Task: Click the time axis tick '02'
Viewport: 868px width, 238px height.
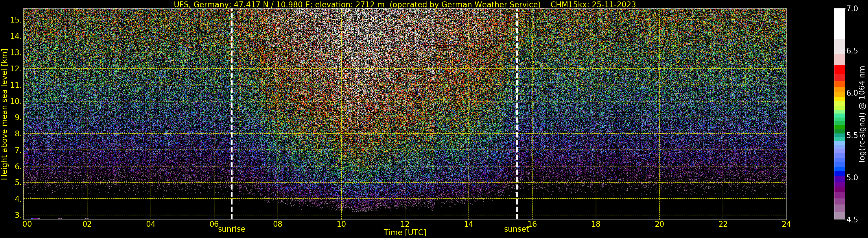Action: [x=87, y=224]
